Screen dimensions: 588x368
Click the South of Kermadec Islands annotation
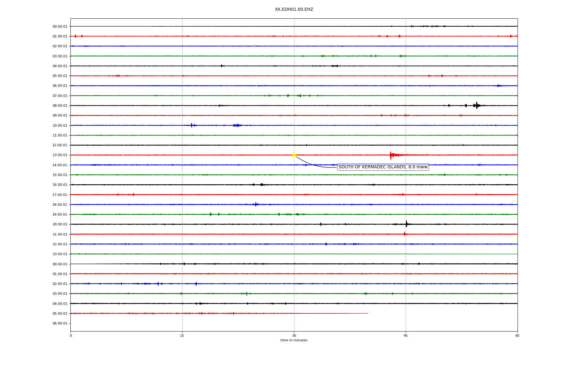(x=383, y=167)
